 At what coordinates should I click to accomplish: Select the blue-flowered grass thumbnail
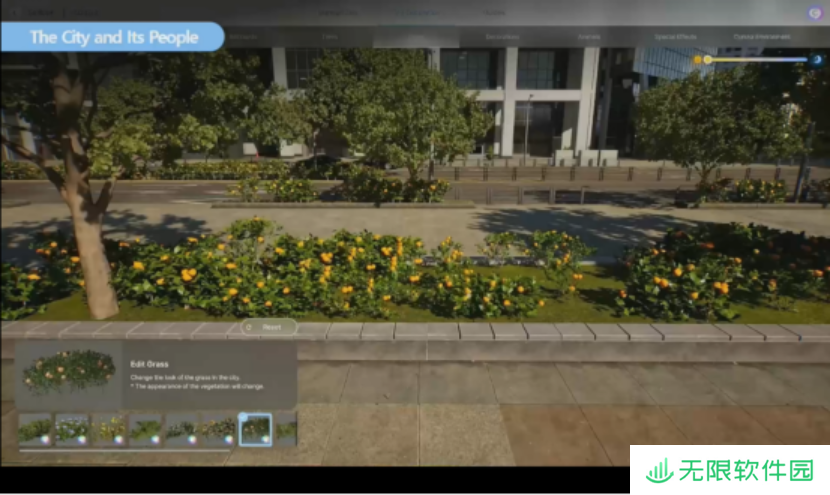pyautogui.click(x=72, y=429)
